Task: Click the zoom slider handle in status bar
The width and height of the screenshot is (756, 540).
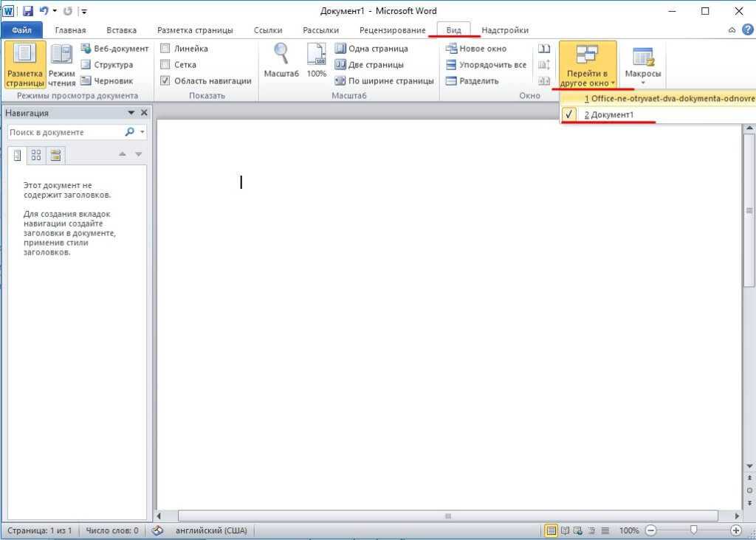Action: click(693, 530)
